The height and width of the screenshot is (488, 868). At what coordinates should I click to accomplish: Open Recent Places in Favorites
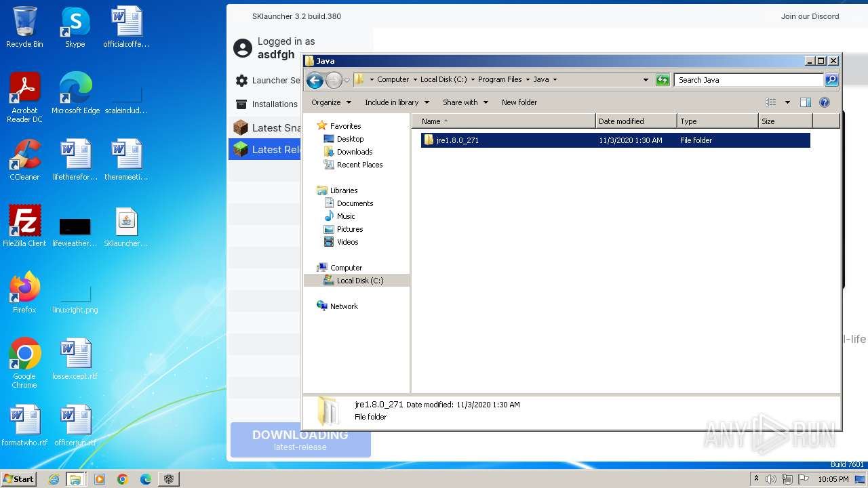[x=359, y=165]
